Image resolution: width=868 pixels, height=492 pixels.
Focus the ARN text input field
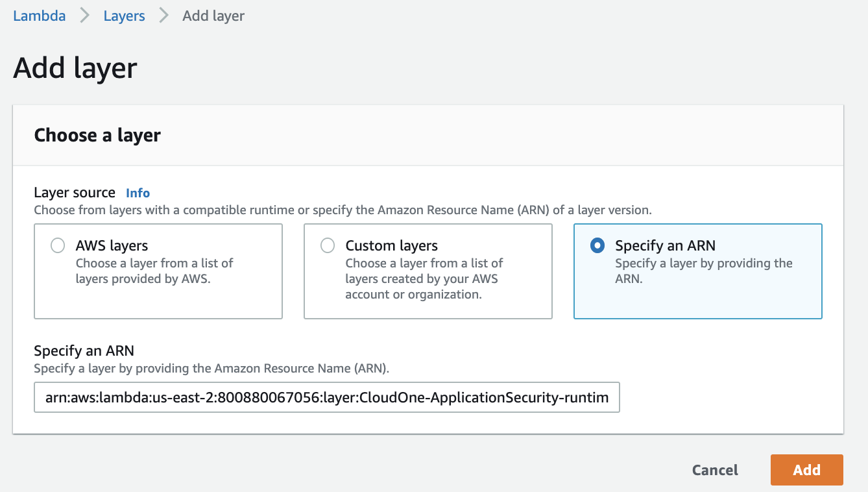pyautogui.click(x=326, y=397)
